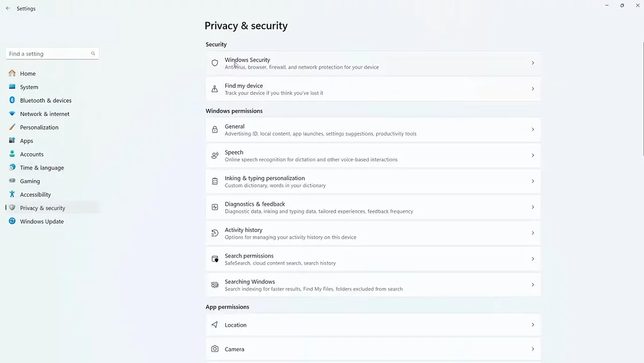Open Search permissions via right chevron
Screen dimensions: 644x363
click(532, 259)
